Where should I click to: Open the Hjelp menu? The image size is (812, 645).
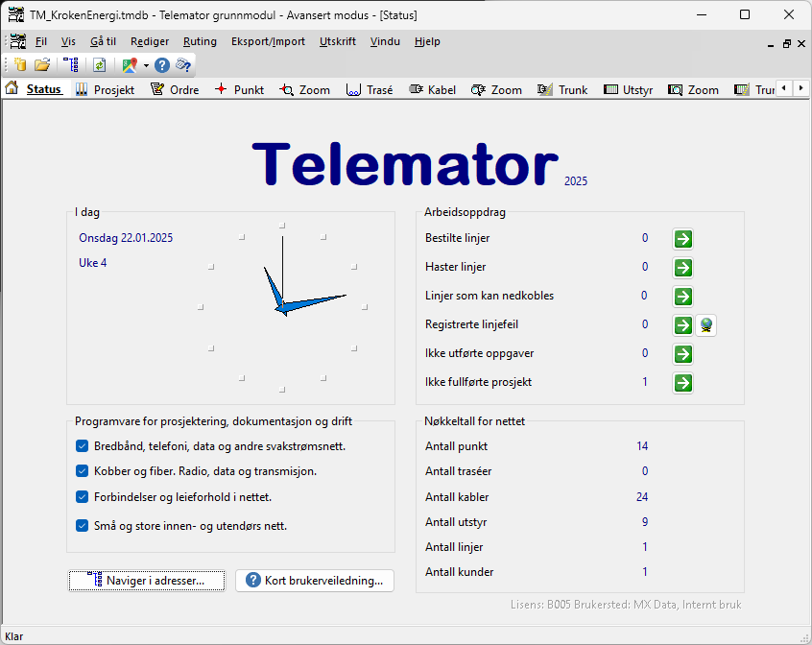[x=427, y=41]
